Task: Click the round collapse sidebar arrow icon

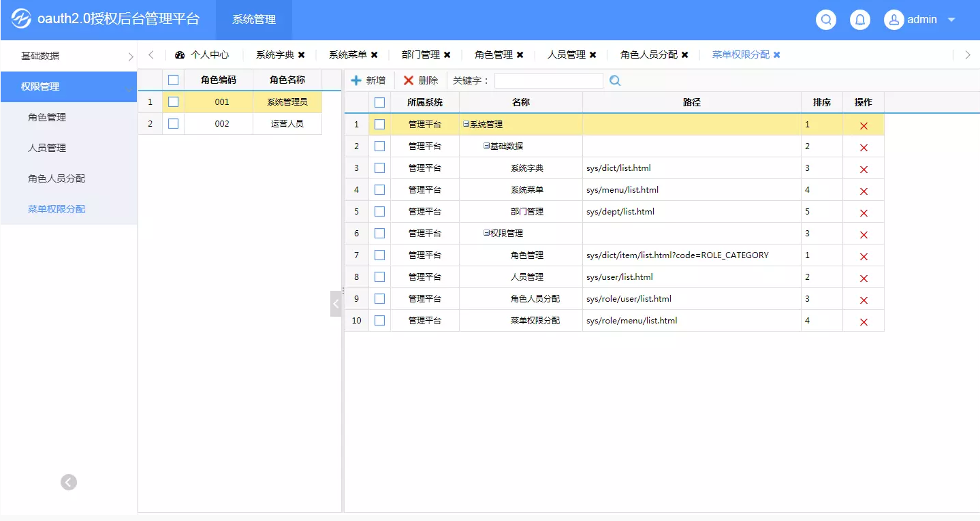Action: (x=69, y=482)
